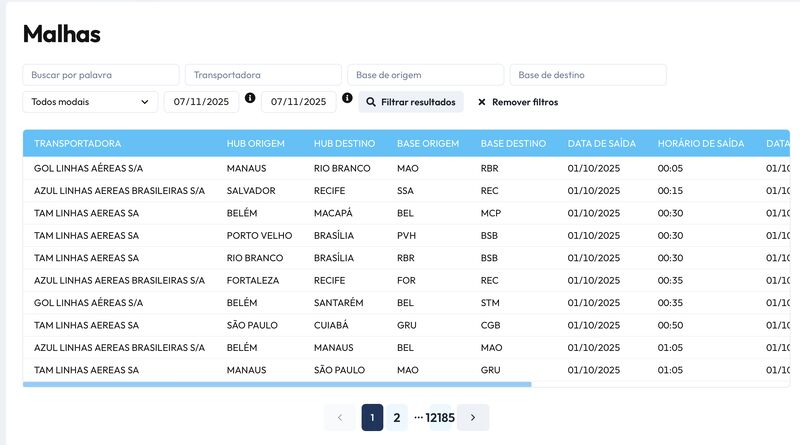Click the PVH base origem cell
Viewport: 800px width, 445px height.
[x=407, y=236]
